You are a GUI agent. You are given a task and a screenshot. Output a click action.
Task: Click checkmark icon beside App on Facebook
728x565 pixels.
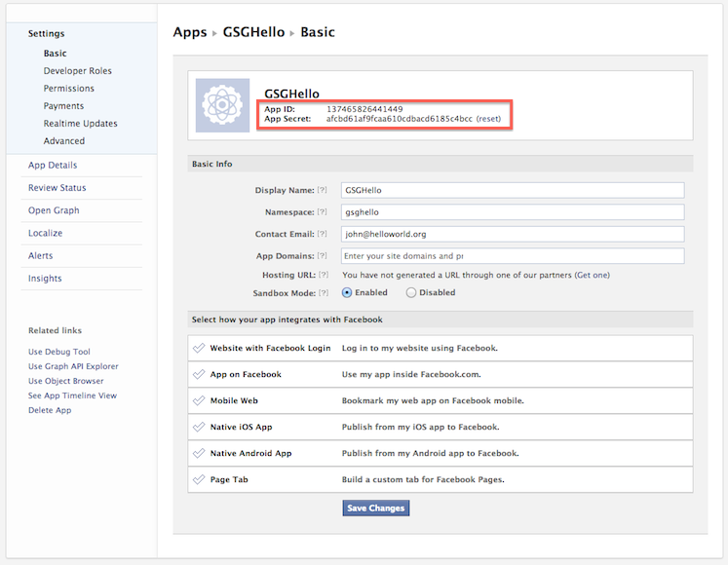[x=199, y=374]
